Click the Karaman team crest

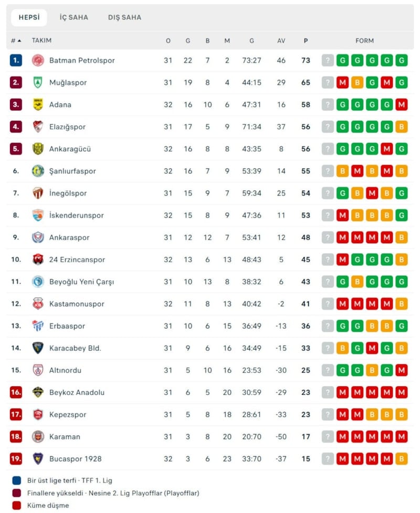click(38, 437)
